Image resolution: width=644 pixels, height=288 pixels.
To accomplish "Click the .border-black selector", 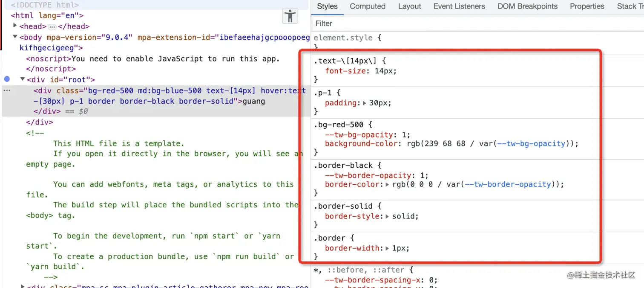I will [343, 165].
